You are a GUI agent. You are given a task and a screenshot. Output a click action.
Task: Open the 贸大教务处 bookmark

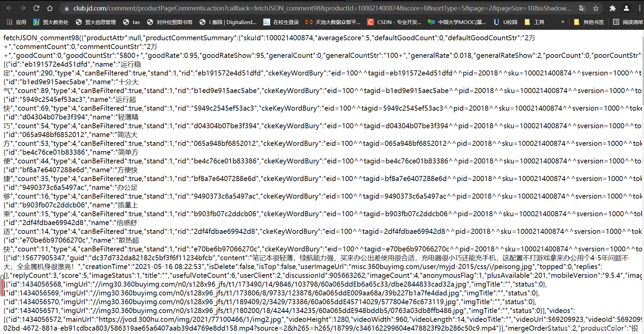[x=51, y=22]
